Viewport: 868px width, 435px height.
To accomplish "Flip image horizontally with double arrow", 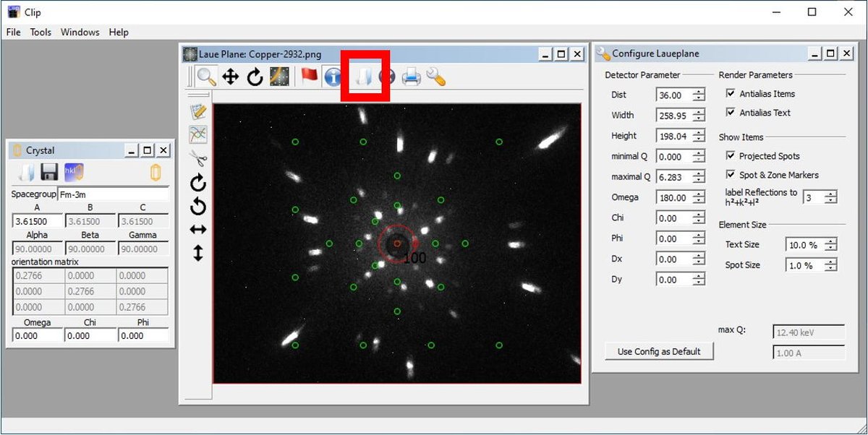I will [198, 230].
